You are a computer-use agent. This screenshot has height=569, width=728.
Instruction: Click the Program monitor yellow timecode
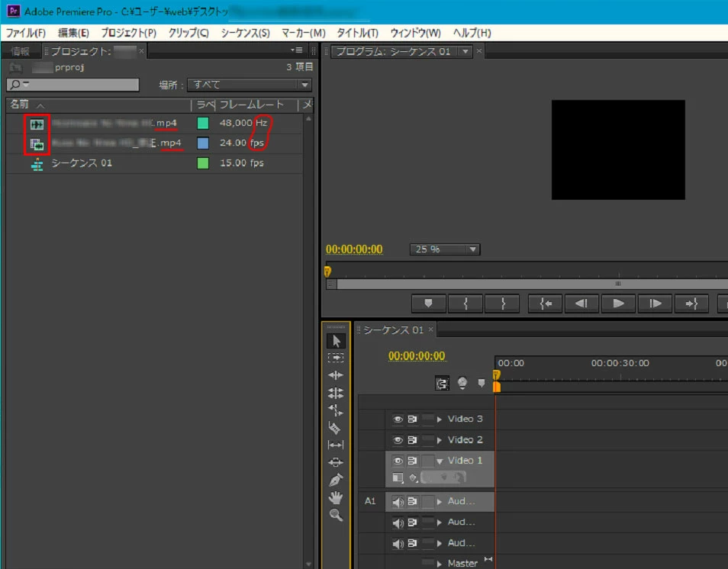tap(354, 249)
